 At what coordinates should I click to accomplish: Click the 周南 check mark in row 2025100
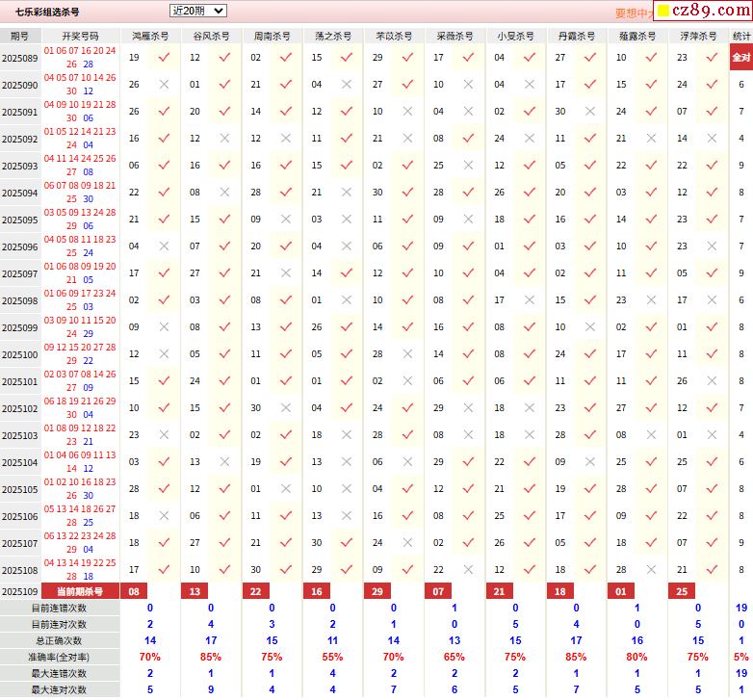coord(286,353)
